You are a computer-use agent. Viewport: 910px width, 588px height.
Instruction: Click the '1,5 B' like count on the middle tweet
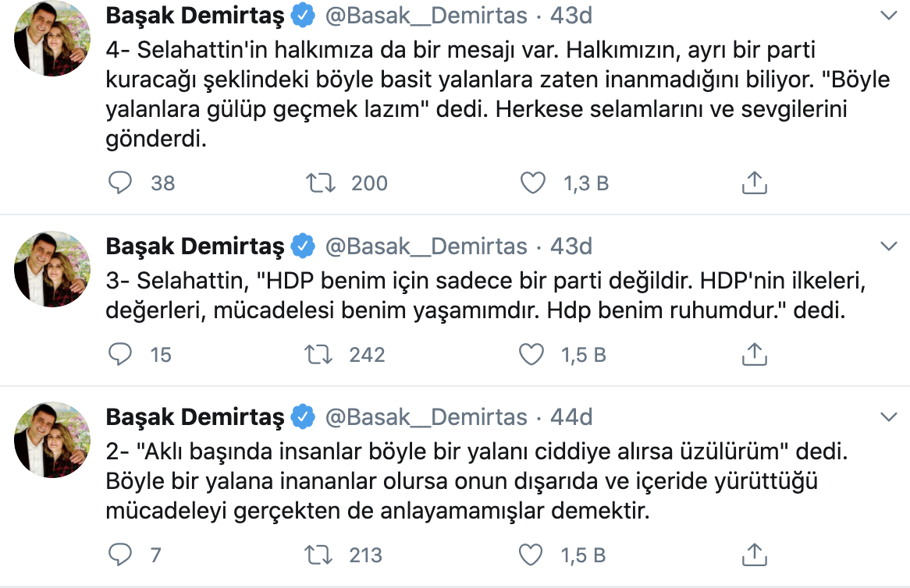pos(582,354)
